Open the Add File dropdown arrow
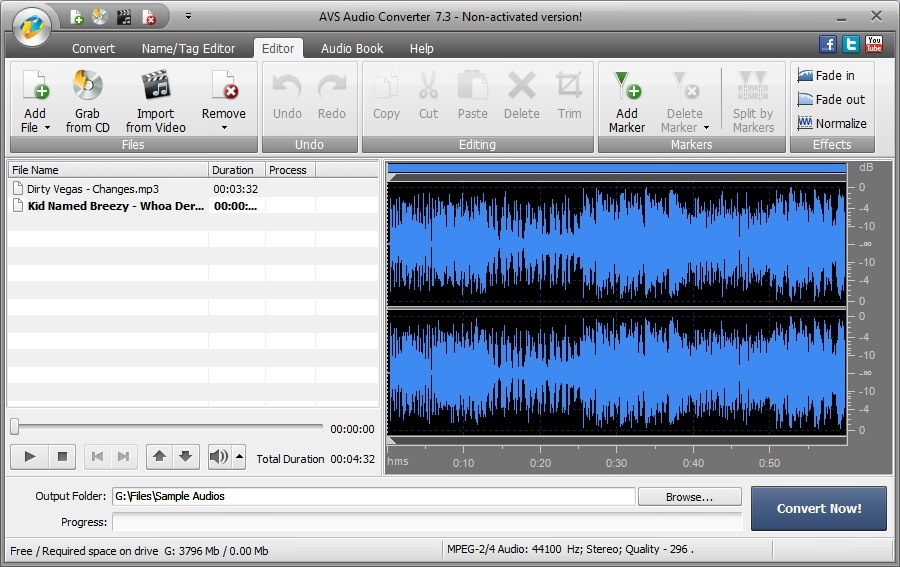The image size is (900, 567). [x=48, y=128]
